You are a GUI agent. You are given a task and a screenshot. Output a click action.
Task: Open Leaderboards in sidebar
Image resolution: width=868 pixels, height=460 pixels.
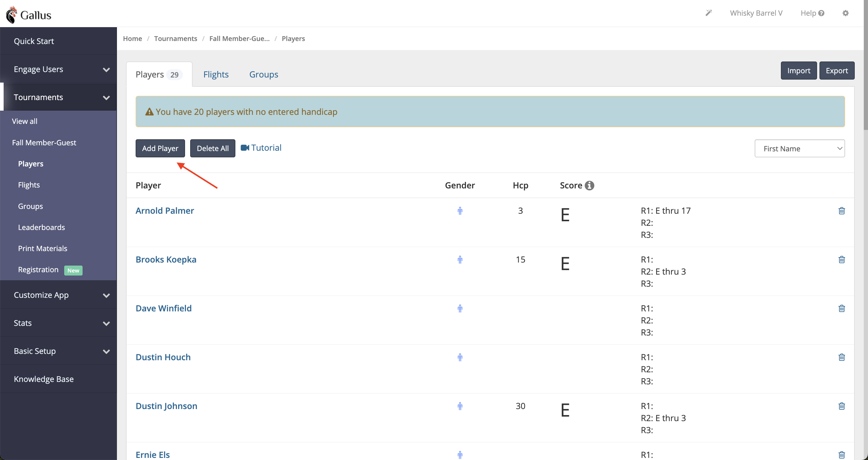pyautogui.click(x=42, y=228)
